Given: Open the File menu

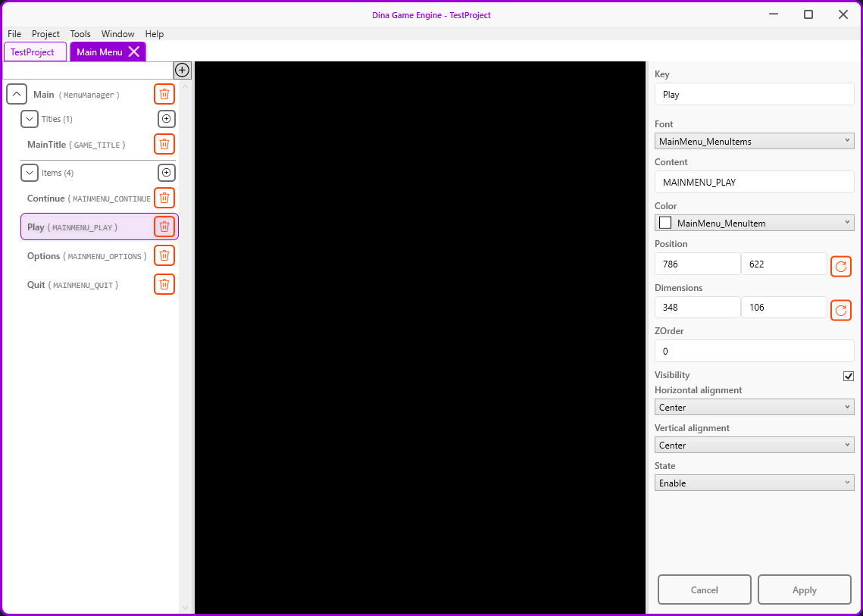Looking at the screenshot, I should pos(14,33).
